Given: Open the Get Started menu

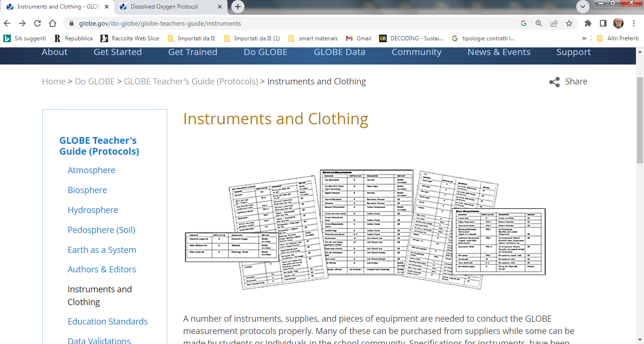Looking at the screenshot, I should (118, 52).
